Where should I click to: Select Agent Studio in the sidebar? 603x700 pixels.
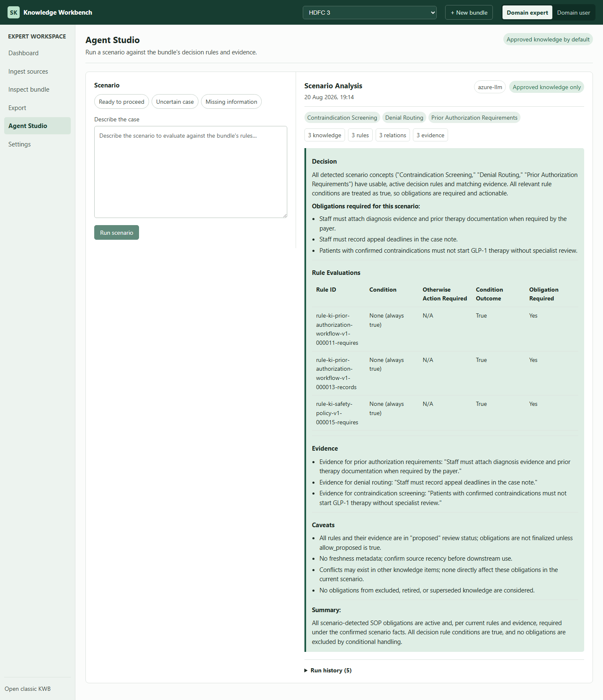coord(37,126)
